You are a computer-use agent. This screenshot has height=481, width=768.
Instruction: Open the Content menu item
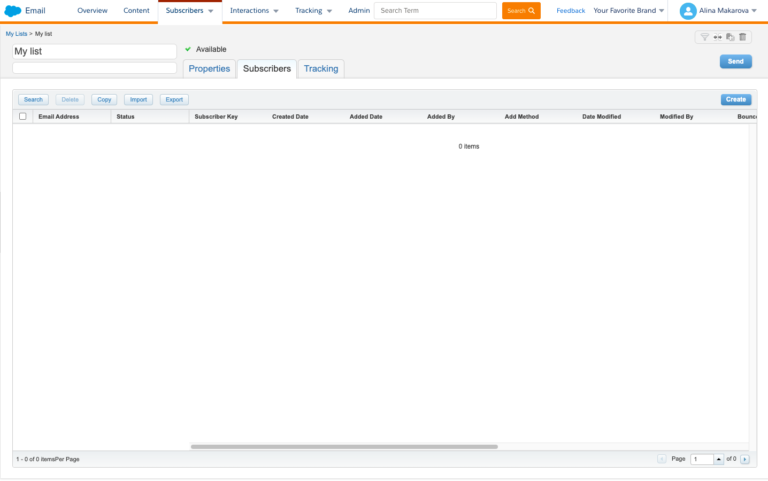(x=136, y=10)
